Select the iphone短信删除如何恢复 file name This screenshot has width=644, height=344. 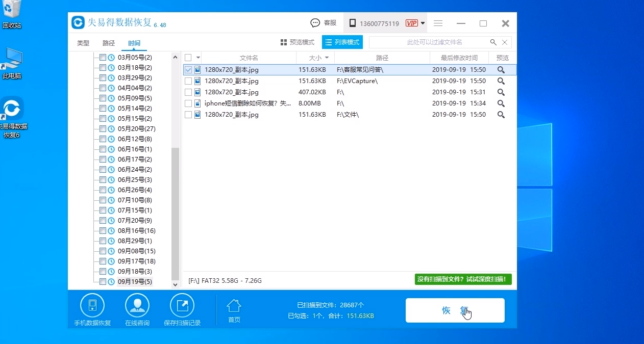tap(247, 103)
